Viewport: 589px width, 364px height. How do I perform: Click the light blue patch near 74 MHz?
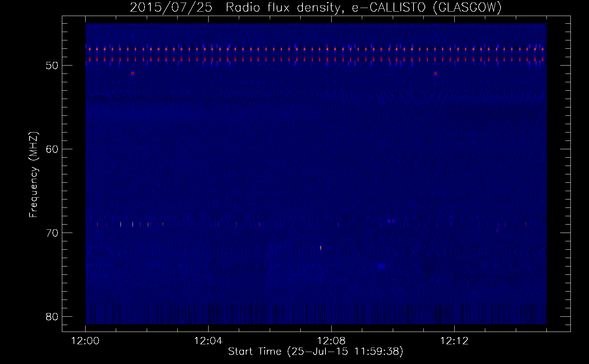(381, 266)
